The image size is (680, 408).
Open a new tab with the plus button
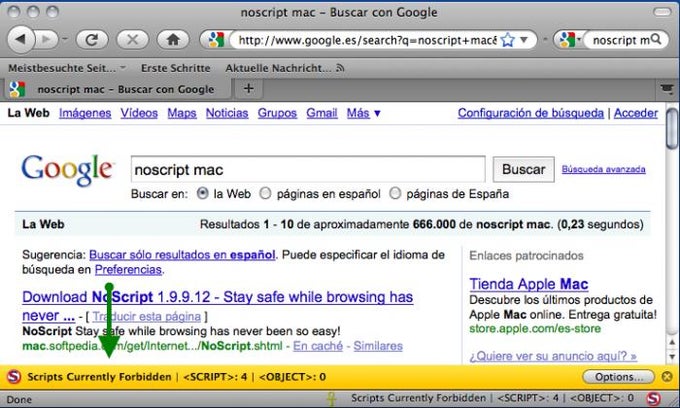[248, 89]
